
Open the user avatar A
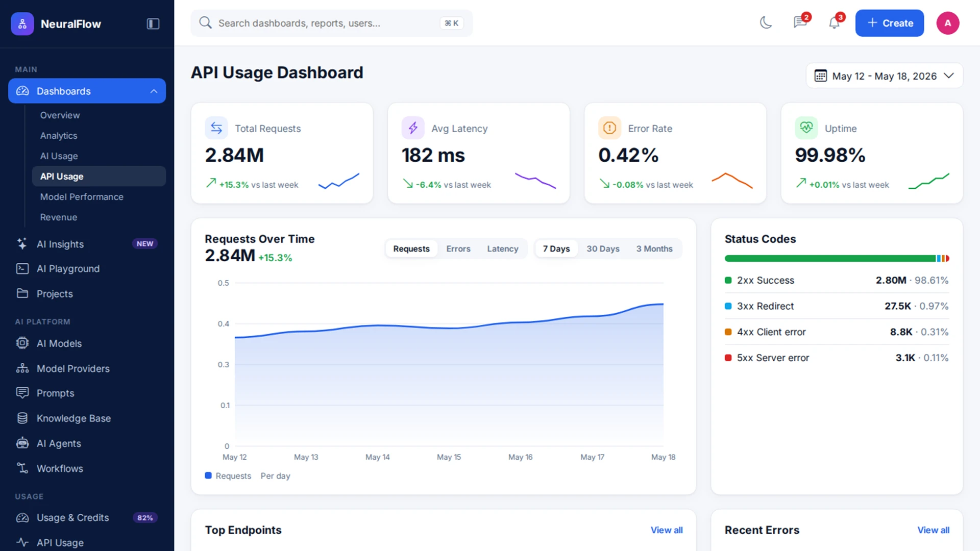948,23
